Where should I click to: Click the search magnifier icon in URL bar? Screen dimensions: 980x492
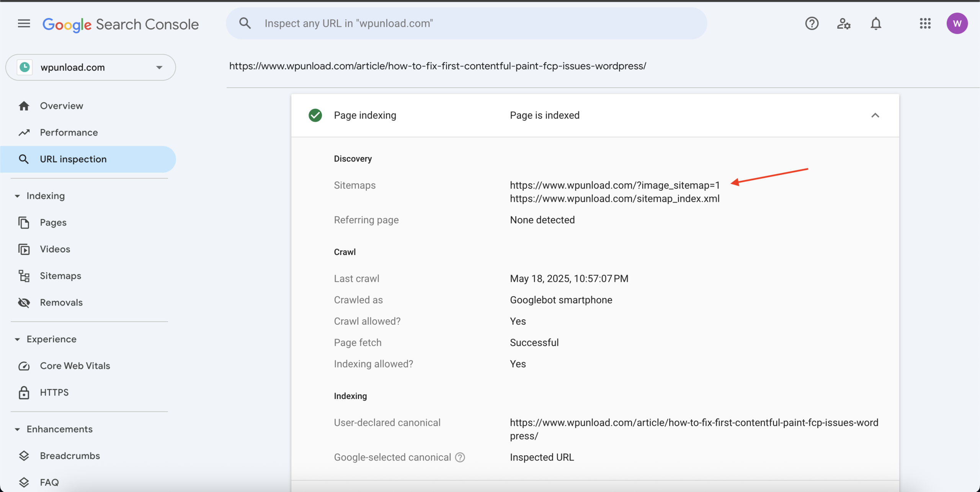tap(245, 23)
